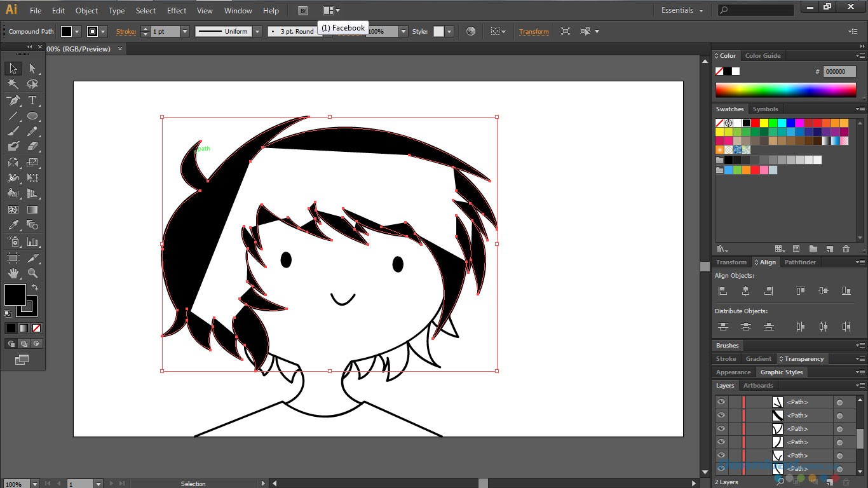
Task: Set fill to None below the toolbar
Action: click(36, 328)
